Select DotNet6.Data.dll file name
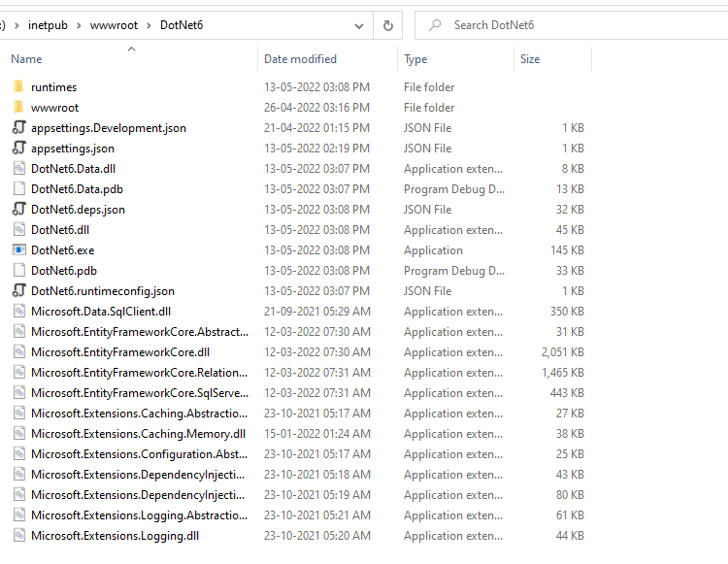 [74, 169]
